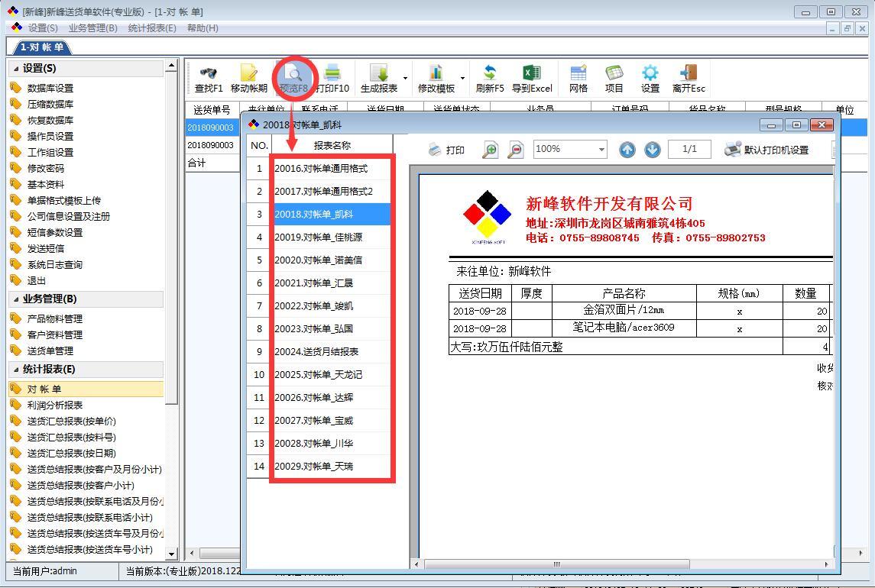This screenshot has height=588, width=875.
Task: Refresh data with 刷新F5 icon
Action: (x=489, y=73)
